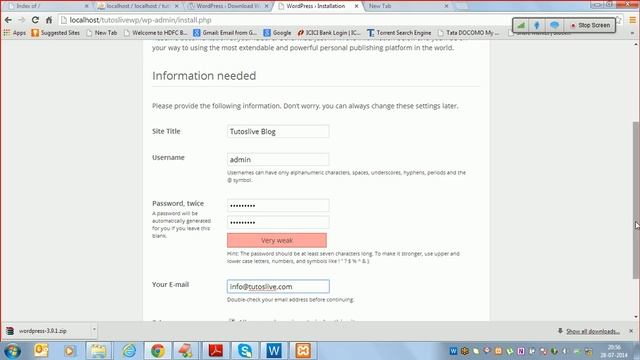The height and width of the screenshot is (360, 640).
Task: Click the 'Information needed' heading
Action: tap(204, 76)
